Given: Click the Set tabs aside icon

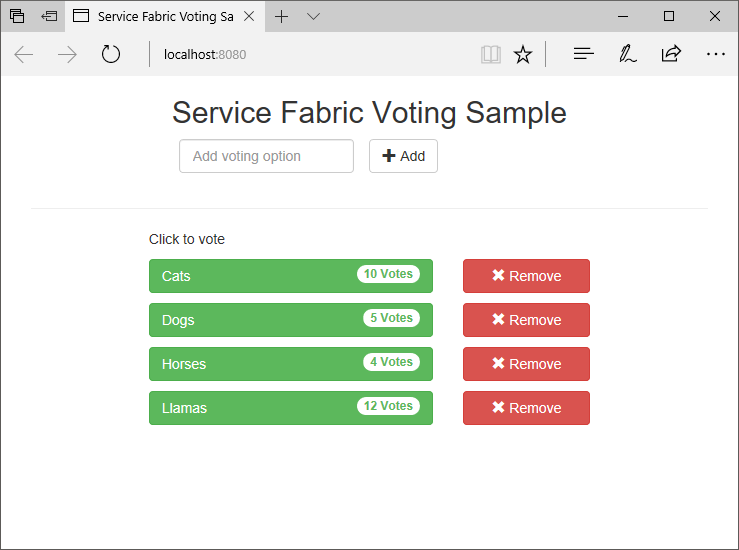Looking at the screenshot, I should pos(49,16).
